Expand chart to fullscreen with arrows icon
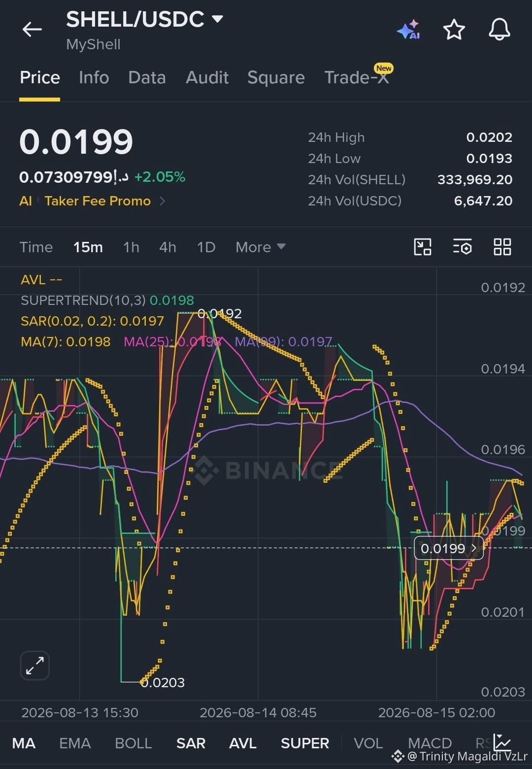 click(35, 666)
